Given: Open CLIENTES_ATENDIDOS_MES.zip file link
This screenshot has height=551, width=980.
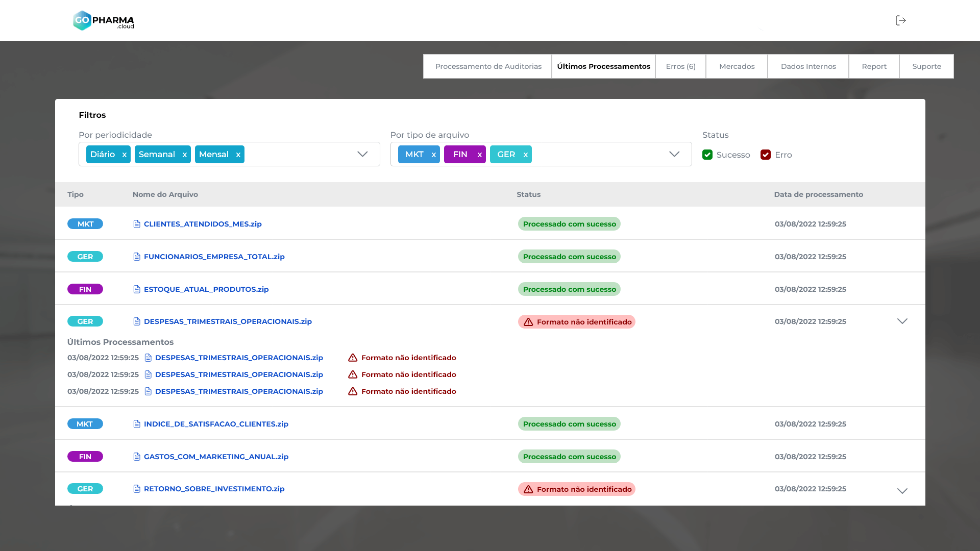Looking at the screenshot, I should click(x=203, y=224).
